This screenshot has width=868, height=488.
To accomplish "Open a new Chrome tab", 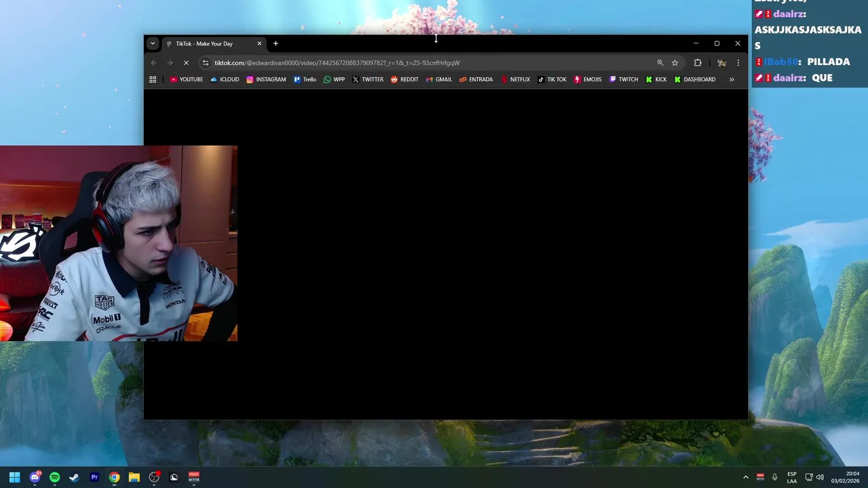I will point(275,43).
